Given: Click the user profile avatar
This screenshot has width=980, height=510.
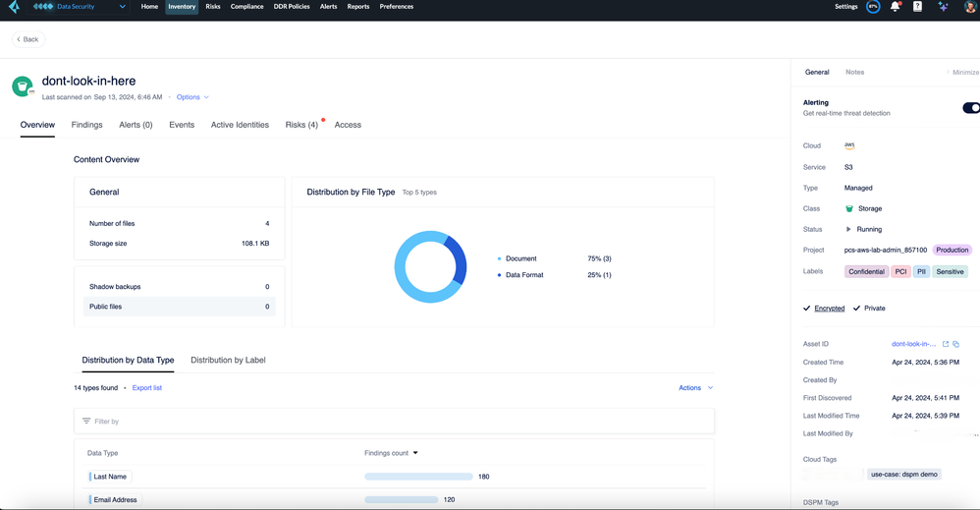Looking at the screenshot, I should pos(970,7).
